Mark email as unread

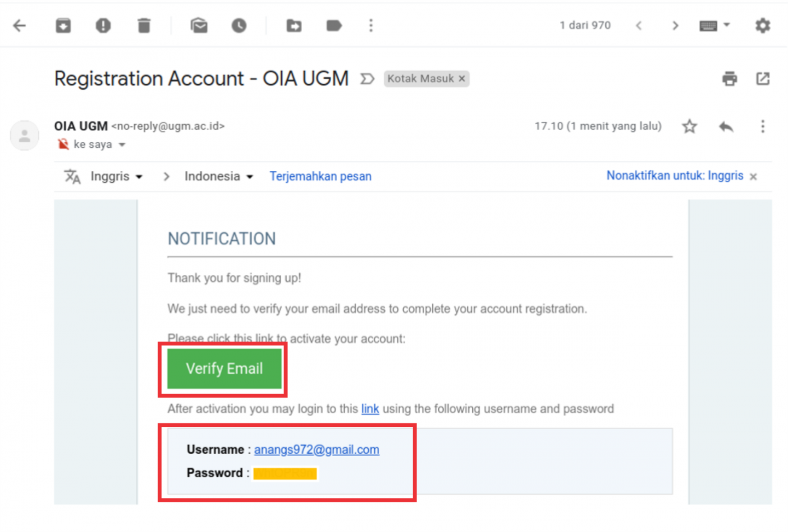point(199,25)
